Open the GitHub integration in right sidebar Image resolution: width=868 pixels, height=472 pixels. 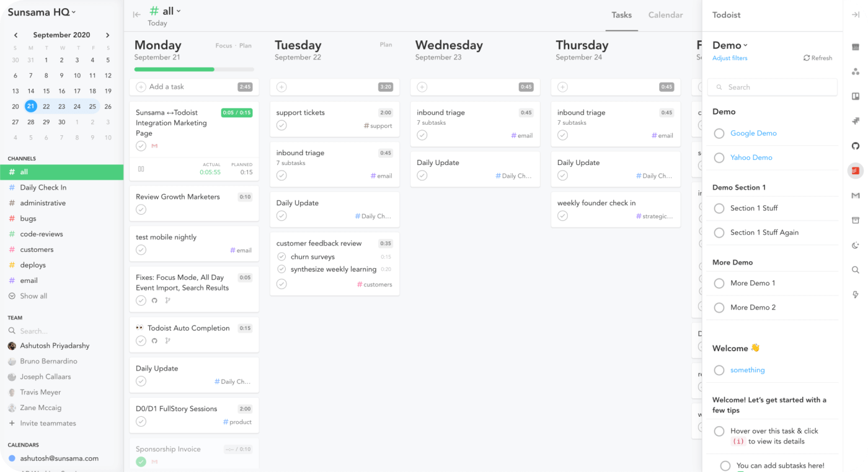[x=856, y=146]
